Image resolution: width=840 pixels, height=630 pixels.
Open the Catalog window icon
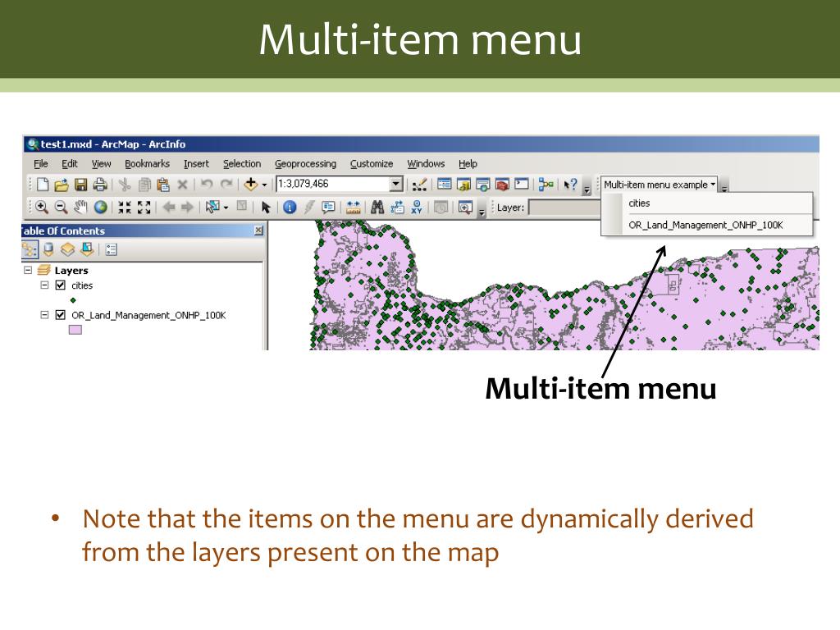coord(463,185)
